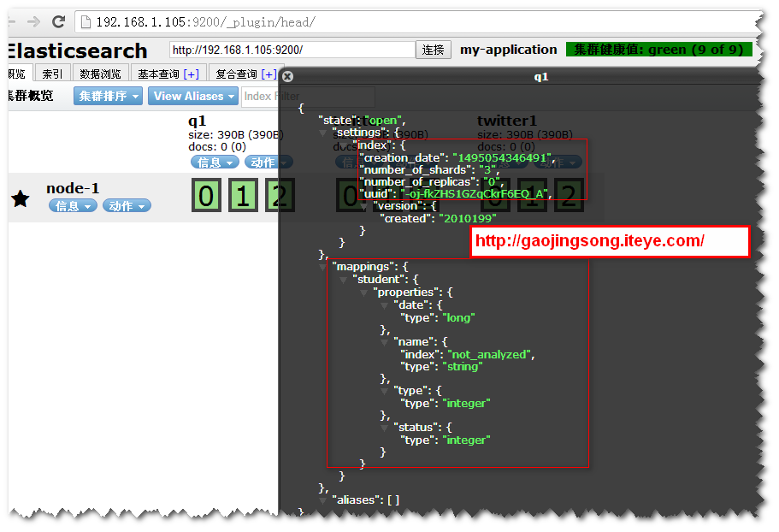
Task: Open the View Aliases dropdown
Action: point(193,96)
